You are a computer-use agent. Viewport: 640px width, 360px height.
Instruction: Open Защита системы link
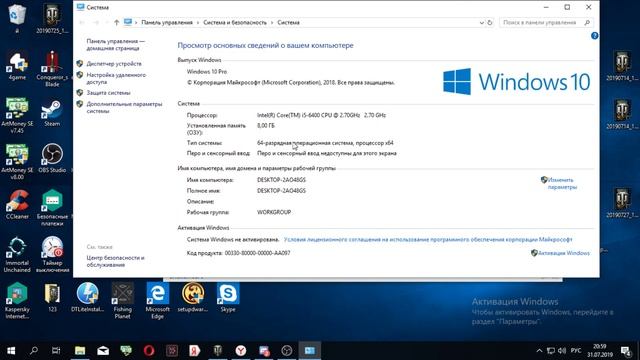click(x=108, y=93)
